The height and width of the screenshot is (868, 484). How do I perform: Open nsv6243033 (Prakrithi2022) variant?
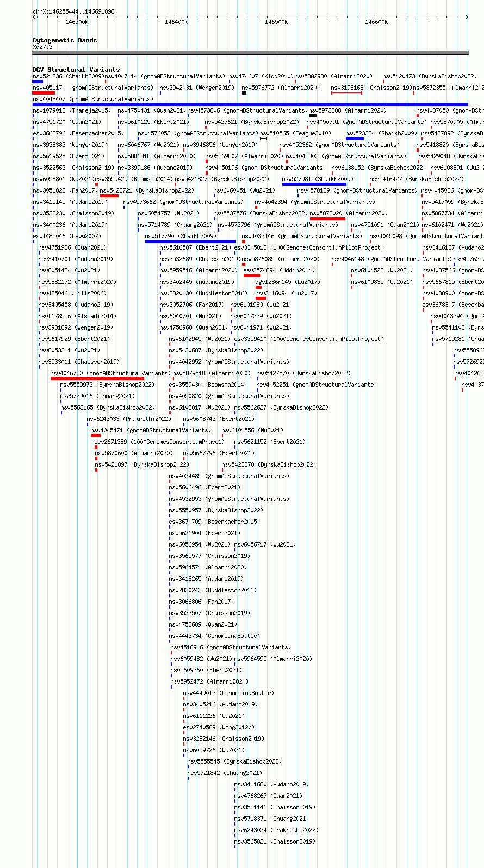click(129, 419)
